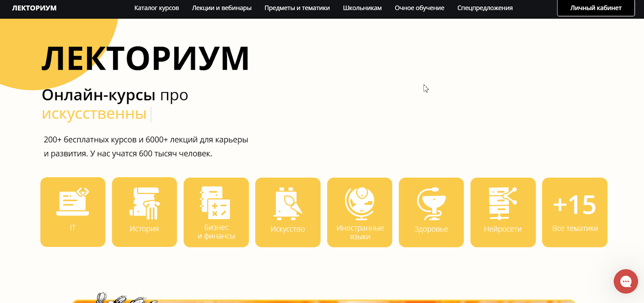Click the Нейросети tile label

tap(502, 229)
